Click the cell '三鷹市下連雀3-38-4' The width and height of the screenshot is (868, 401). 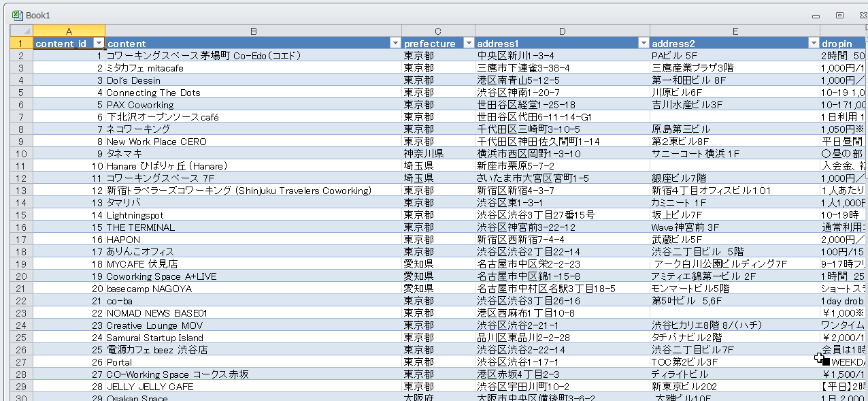(x=563, y=67)
